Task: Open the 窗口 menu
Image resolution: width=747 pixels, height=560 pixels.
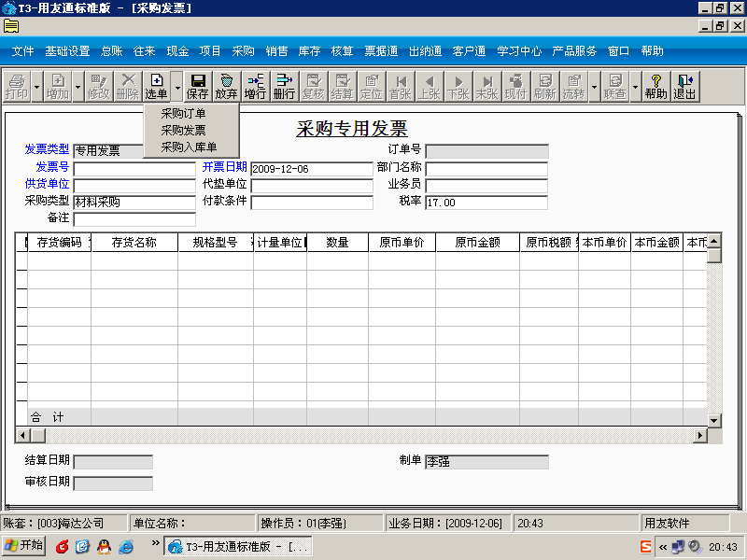Action: 618,51
